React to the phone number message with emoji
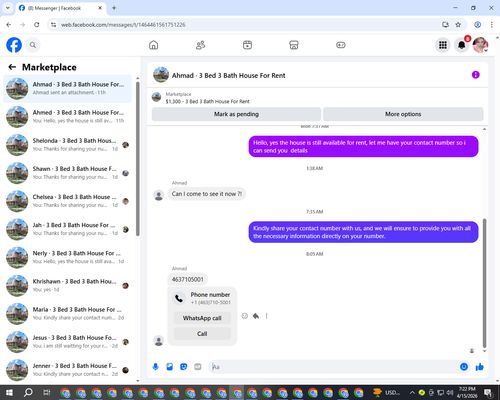The height and width of the screenshot is (400, 500). [x=245, y=316]
